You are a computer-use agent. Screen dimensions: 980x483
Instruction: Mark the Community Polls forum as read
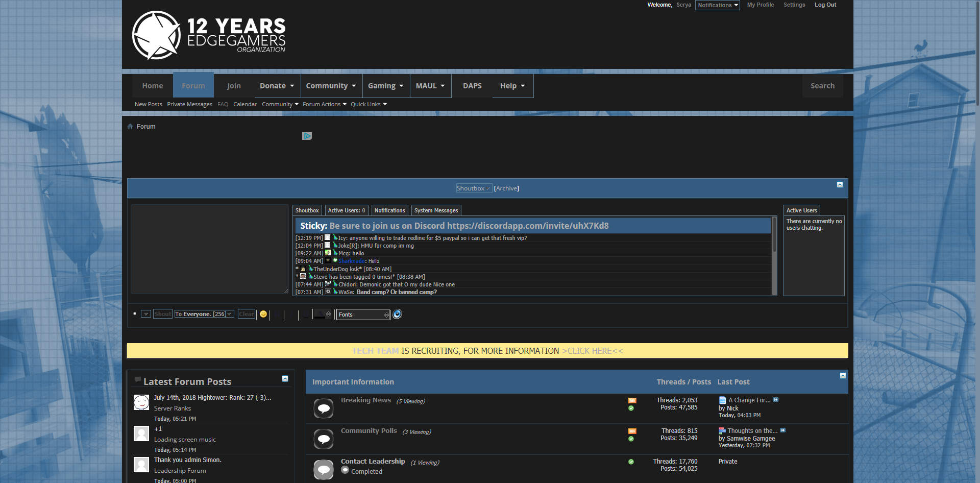631,439
